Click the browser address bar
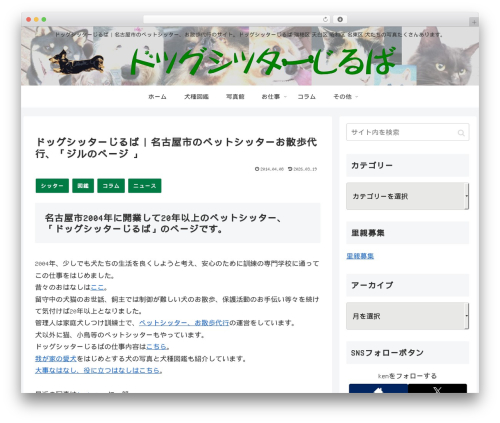This screenshot has width=500, height=423. pyautogui.click(x=237, y=19)
